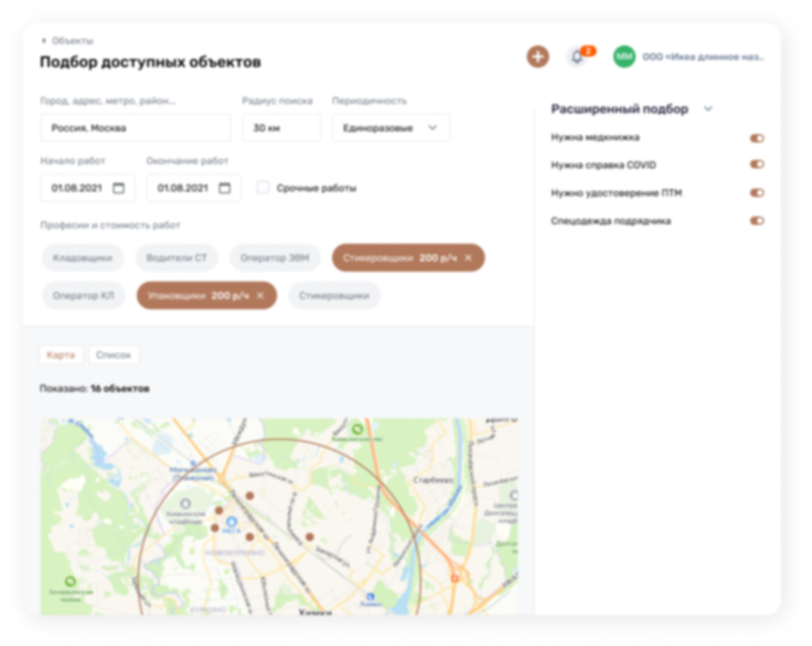Switch to the Список tab
The height and width of the screenshot is (646, 812).
114,355
